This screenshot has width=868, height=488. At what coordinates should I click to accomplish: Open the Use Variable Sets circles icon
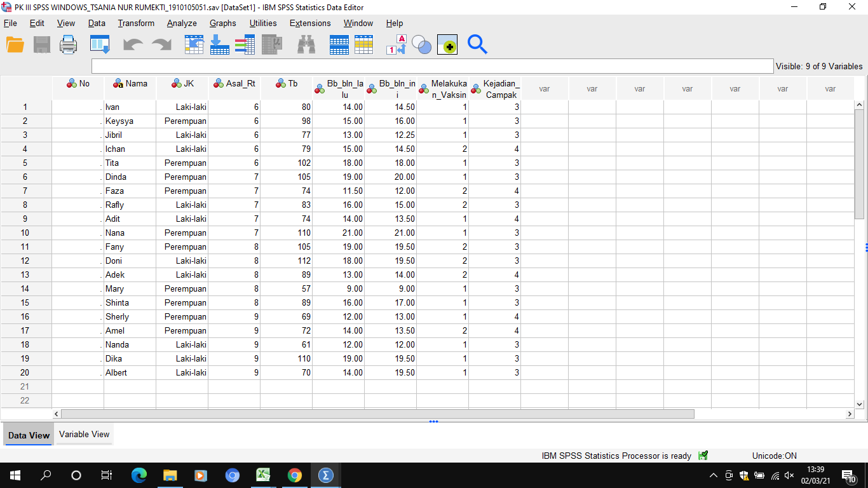(421, 44)
